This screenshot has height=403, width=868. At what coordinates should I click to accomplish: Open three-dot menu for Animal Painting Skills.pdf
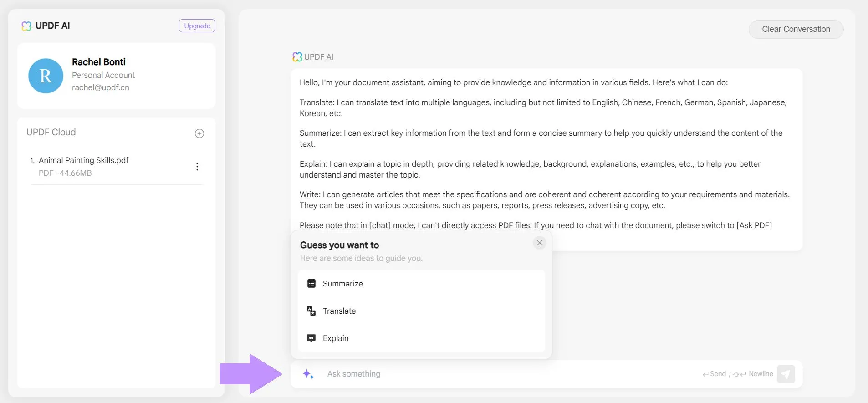(x=197, y=167)
